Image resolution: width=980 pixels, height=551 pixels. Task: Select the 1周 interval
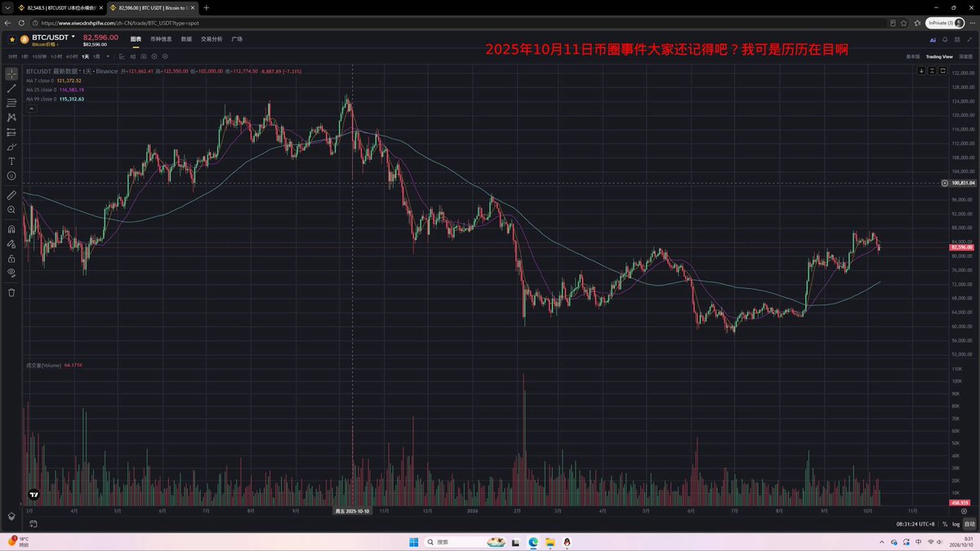[96, 56]
